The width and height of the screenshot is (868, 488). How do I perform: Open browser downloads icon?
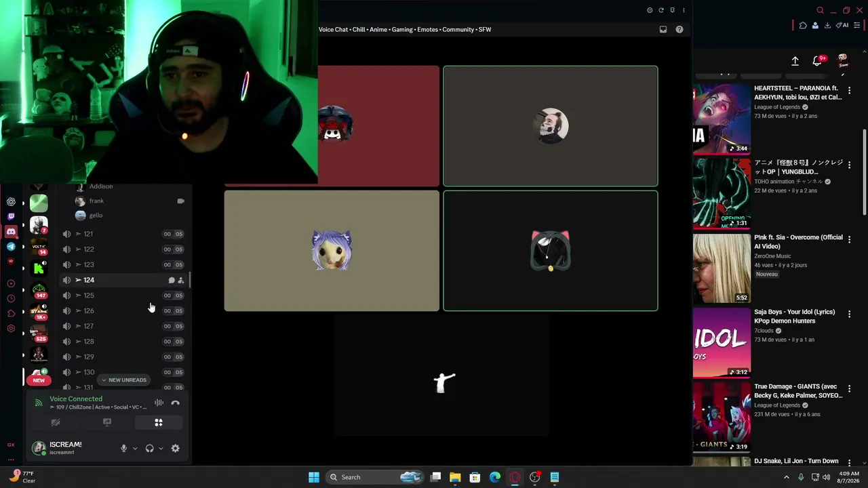(x=827, y=26)
